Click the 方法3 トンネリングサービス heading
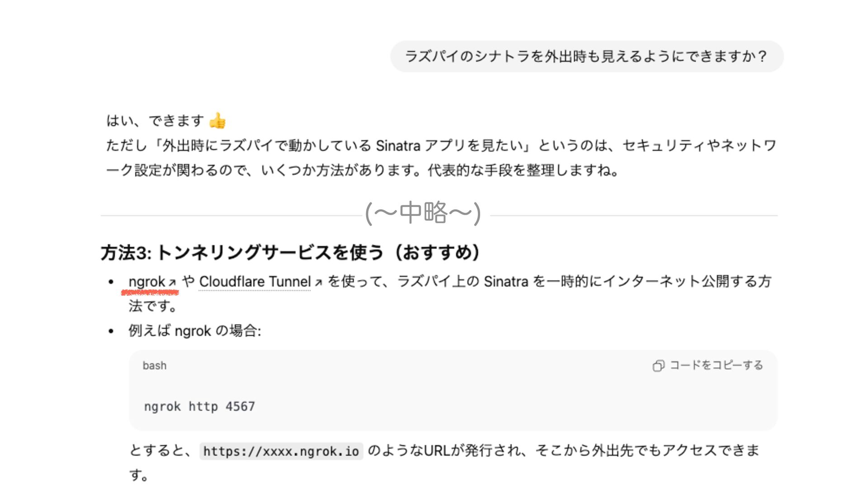Viewport: 868px width, 488px height. [290, 253]
